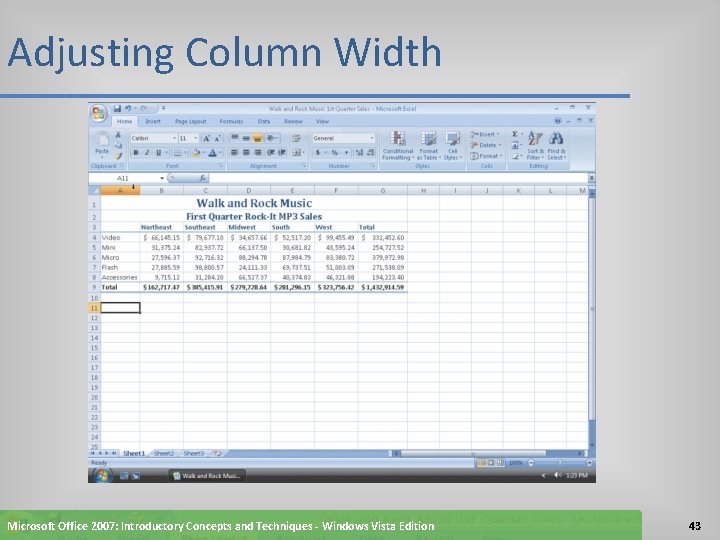Click the Format Painter brush icon
The image size is (720, 540).
pyautogui.click(x=118, y=156)
